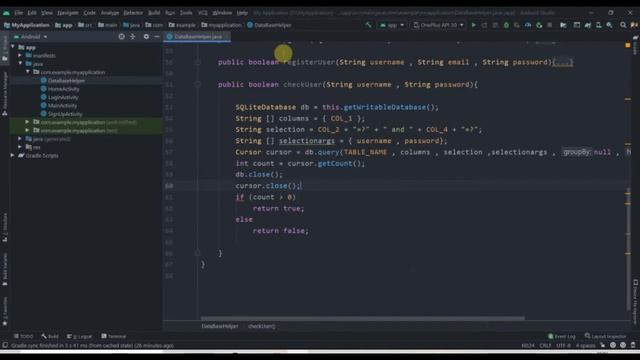
Task: Open the Terminal tool window
Action: point(114,336)
